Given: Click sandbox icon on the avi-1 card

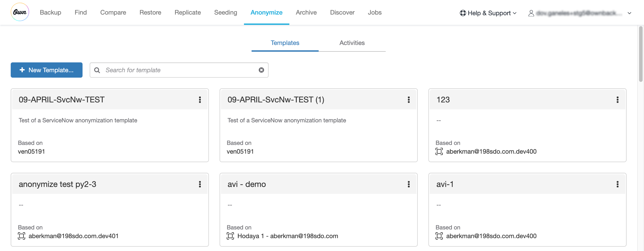Looking at the screenshot, I should point(439,236).
